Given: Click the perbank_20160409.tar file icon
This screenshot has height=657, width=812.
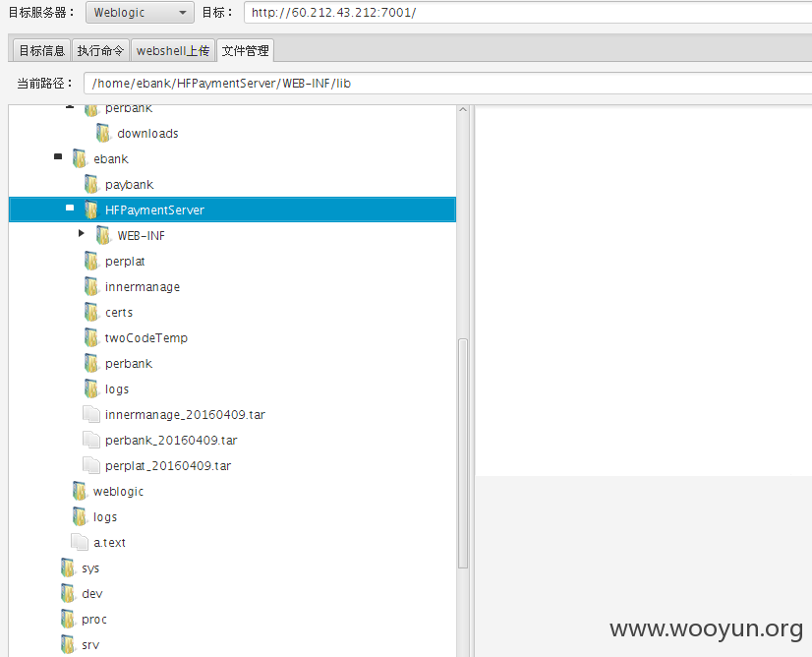Looking at the screenshot, I should click(91, 440).
